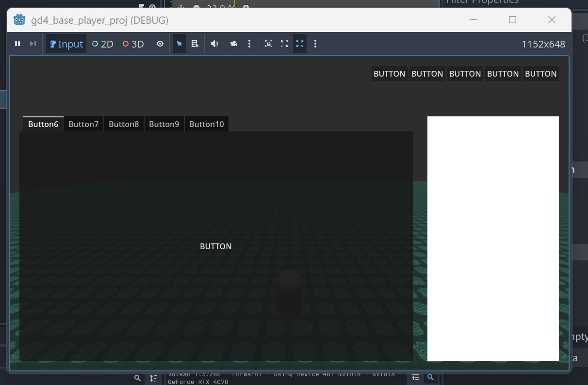Enable 2D node selection mode
Screen dimensions: 588x385
click(x=103, y=44)
